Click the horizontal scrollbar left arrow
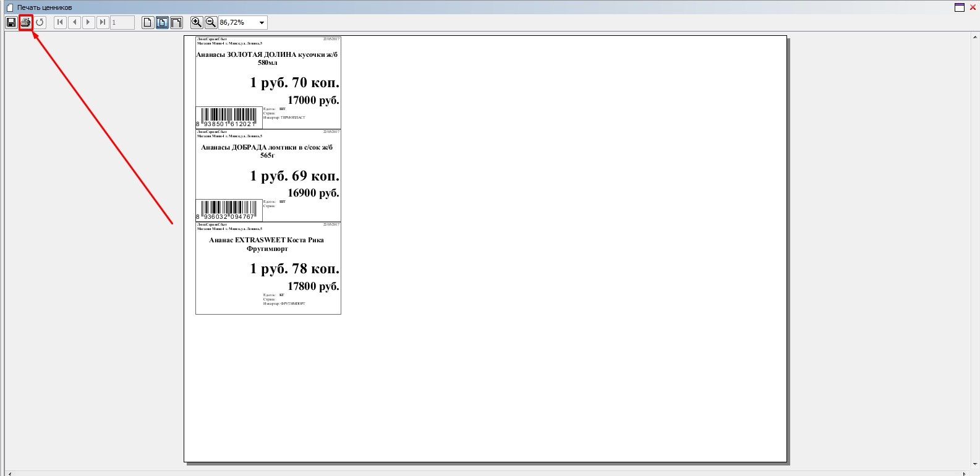Image resolution: width=980 pixels, height=476 pixels. [x=9, y=474]
